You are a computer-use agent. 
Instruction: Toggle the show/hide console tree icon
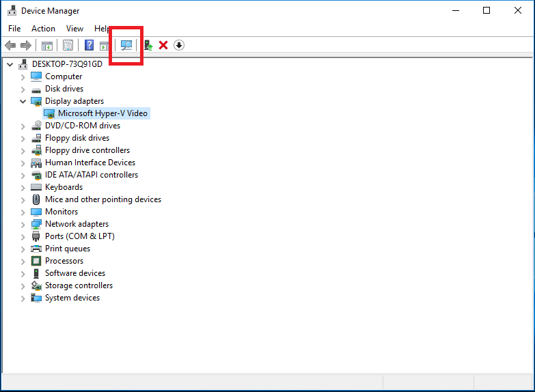tap(47, 45)
